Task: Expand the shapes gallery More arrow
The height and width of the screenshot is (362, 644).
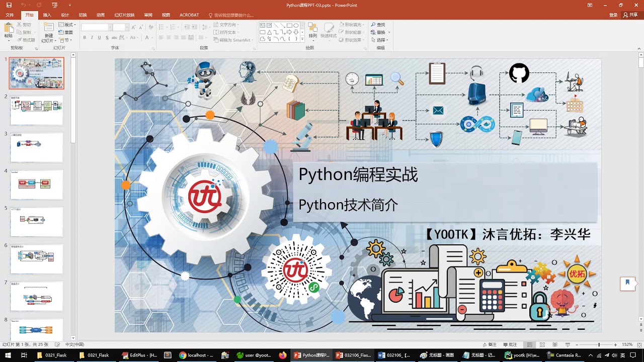Action: (x=302, y=39)
